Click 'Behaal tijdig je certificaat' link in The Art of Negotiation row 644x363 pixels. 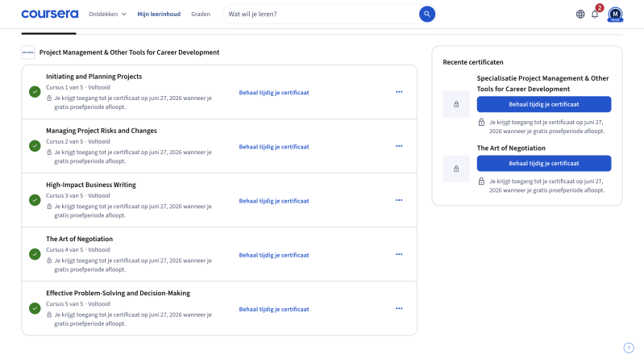tap(274, 255)
